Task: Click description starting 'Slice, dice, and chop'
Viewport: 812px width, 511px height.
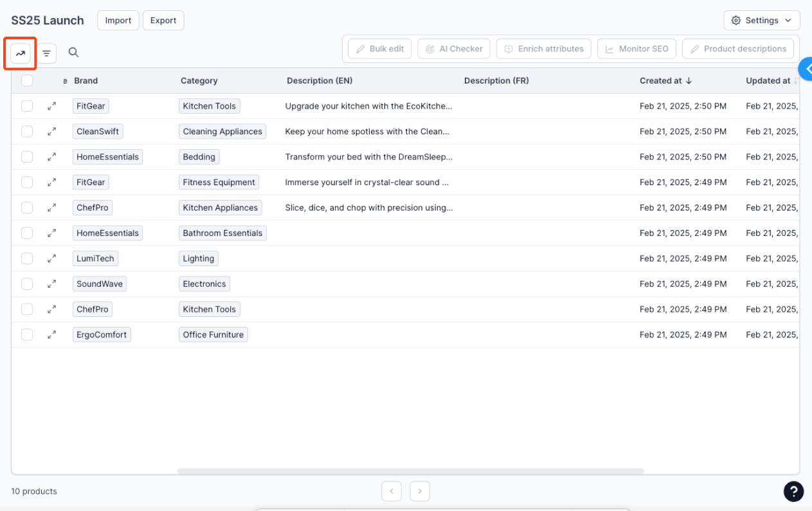Action: click(369, 208)
